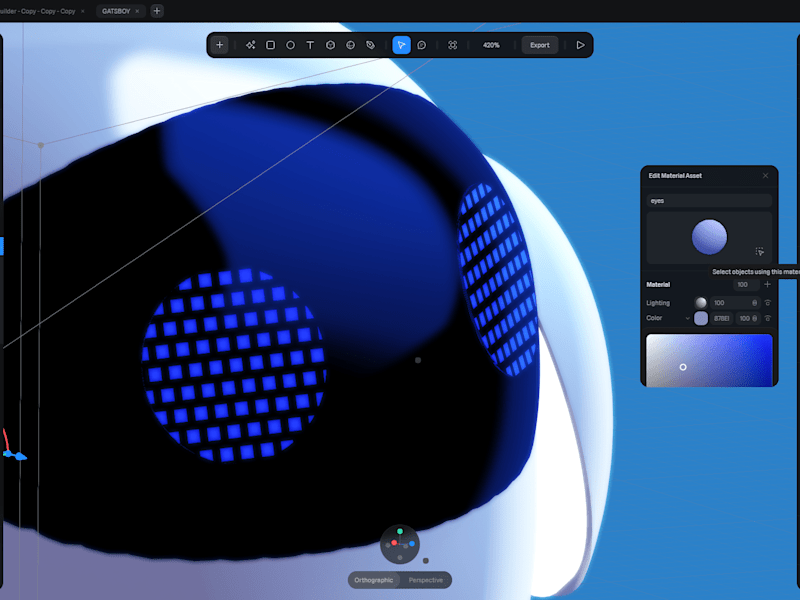This screenshot has height=600, width=800.
Task: Click the frame selection focus icon
Action: tap(453, 45)
